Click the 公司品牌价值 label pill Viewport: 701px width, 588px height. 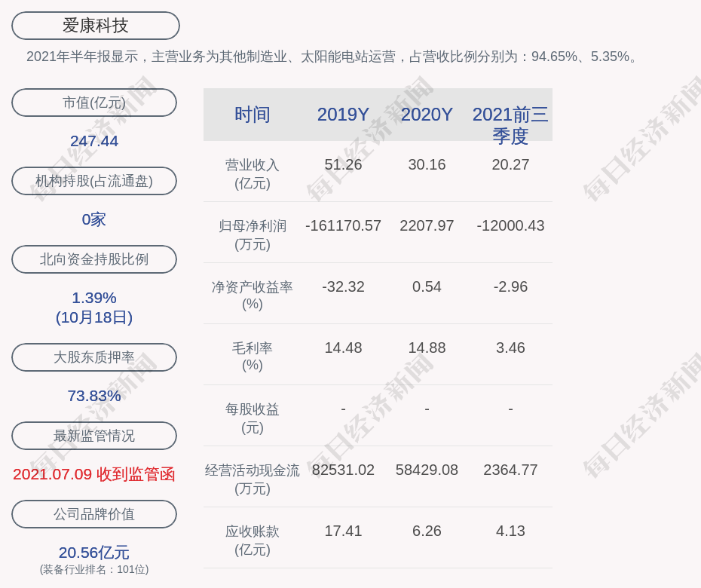coord(94,514)
